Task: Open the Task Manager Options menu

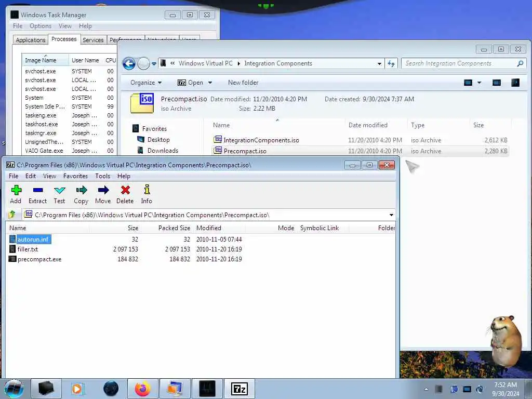Action: click(41, 26)
